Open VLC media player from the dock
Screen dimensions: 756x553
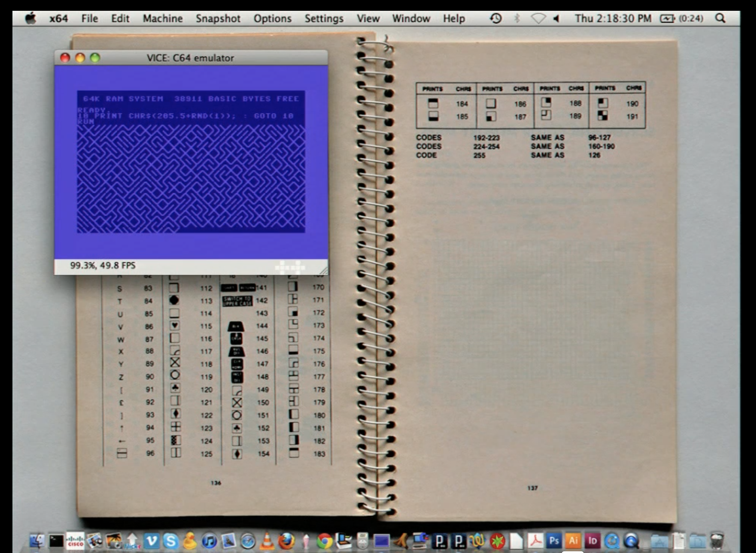coord(267,541)
